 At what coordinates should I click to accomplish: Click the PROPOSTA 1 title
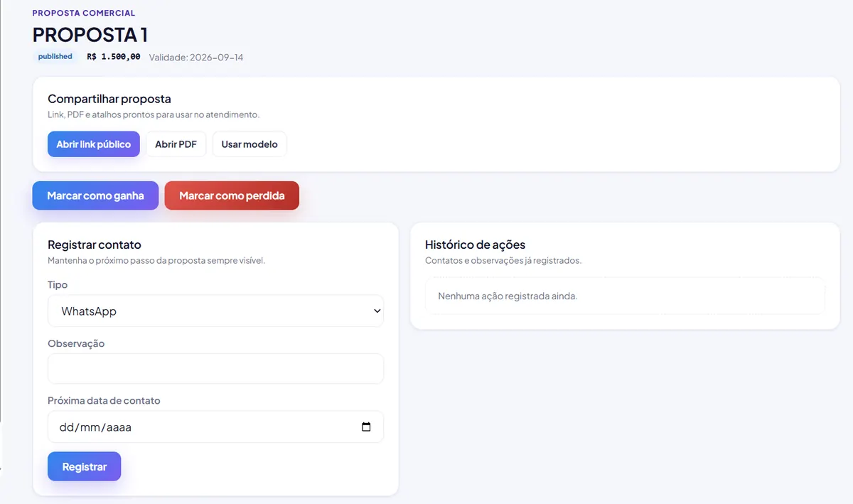pos(90,34)
